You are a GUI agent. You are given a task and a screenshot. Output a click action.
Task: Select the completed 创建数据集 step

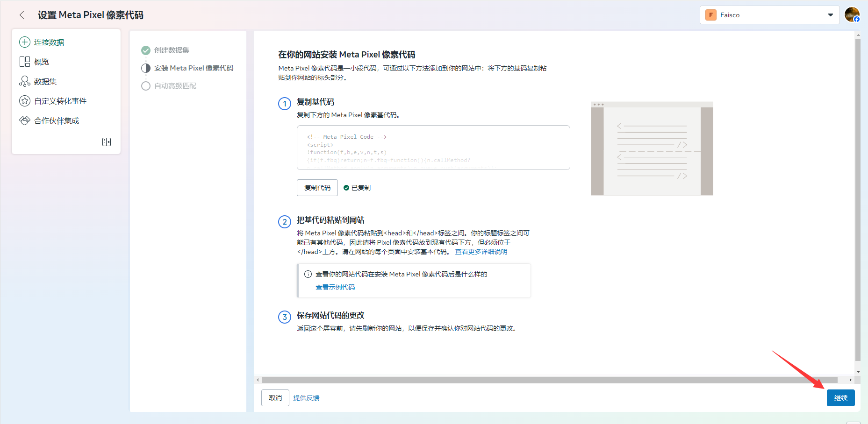pos(171,50)
